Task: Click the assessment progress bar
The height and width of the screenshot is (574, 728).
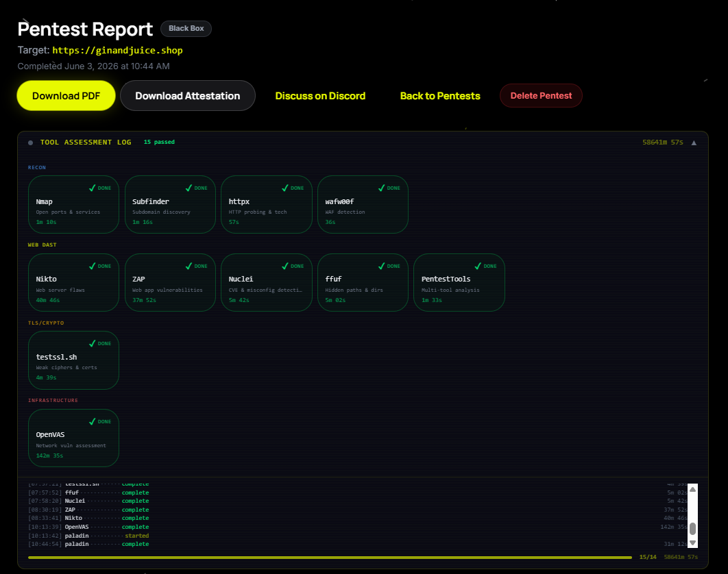Action: [330, 558]
